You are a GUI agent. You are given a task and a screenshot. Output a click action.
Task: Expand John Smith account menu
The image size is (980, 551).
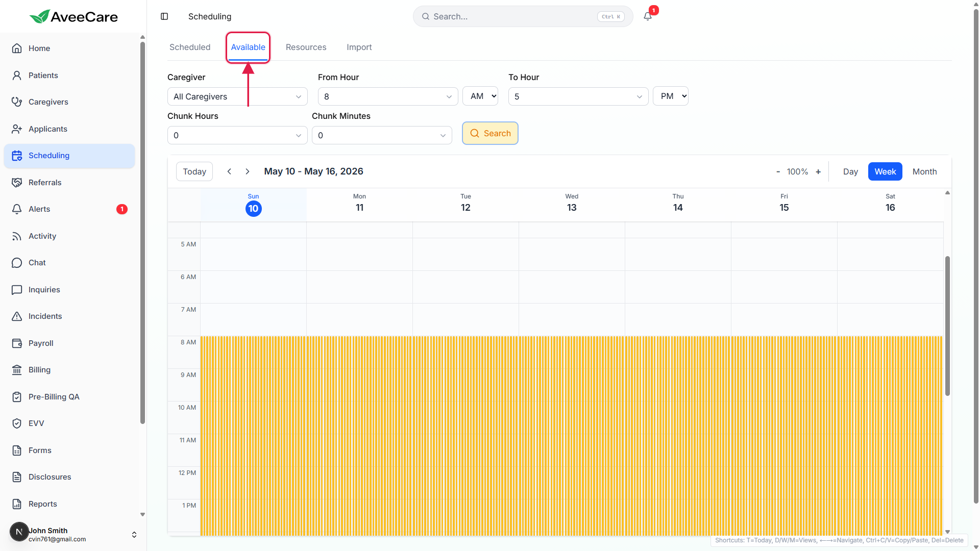tap(134, 535)
